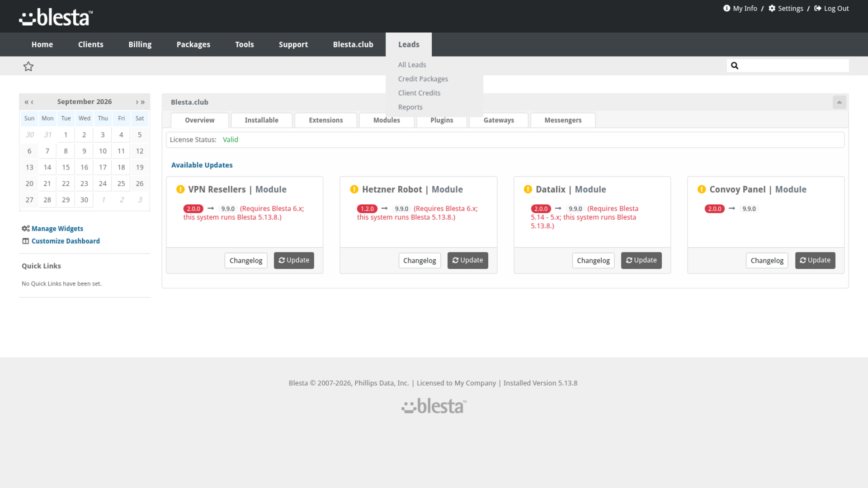Select September 15 in calendar
Screen dimensions: 868x488
[x=66, y=167]
